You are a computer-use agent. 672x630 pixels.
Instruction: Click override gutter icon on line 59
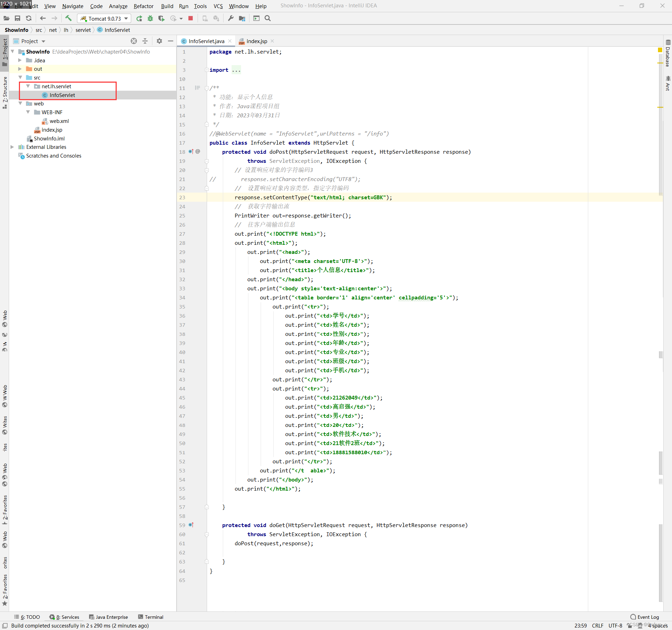click(191, 525)
